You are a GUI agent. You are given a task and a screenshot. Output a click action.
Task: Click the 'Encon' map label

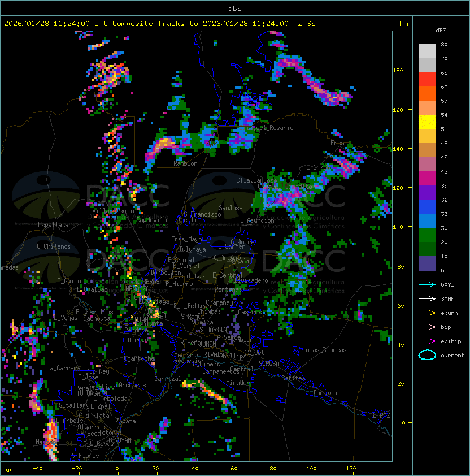pos(339,143)
